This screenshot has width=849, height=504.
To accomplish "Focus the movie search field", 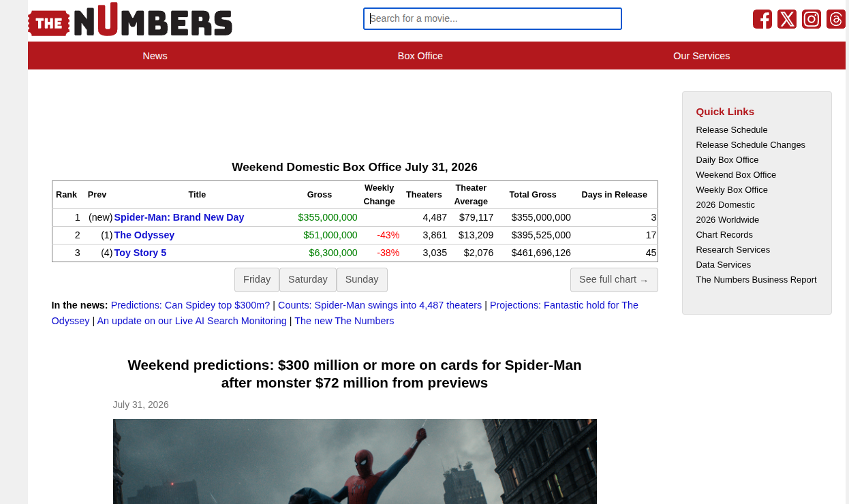I will coord(493,18).
